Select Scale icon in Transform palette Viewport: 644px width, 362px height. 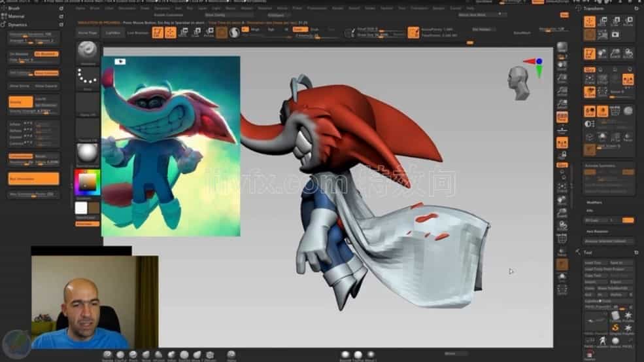pyautogui.click(x=615, y=22)
